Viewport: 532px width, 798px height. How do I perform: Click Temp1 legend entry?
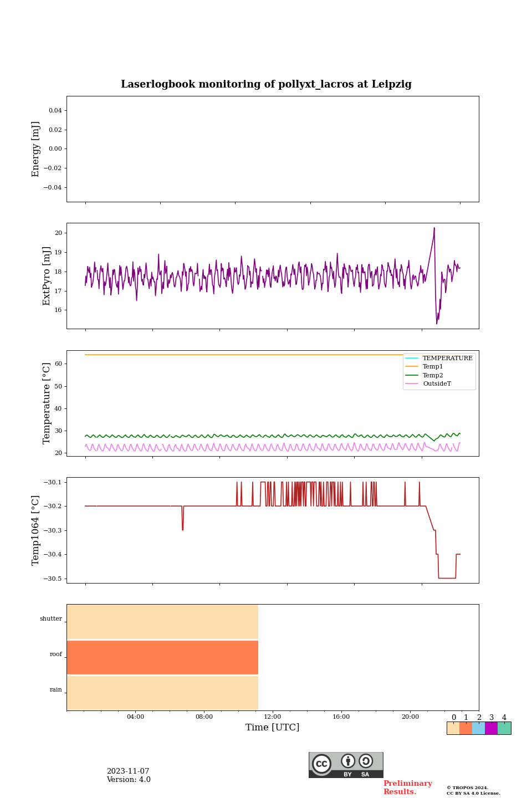pos(424,367)
